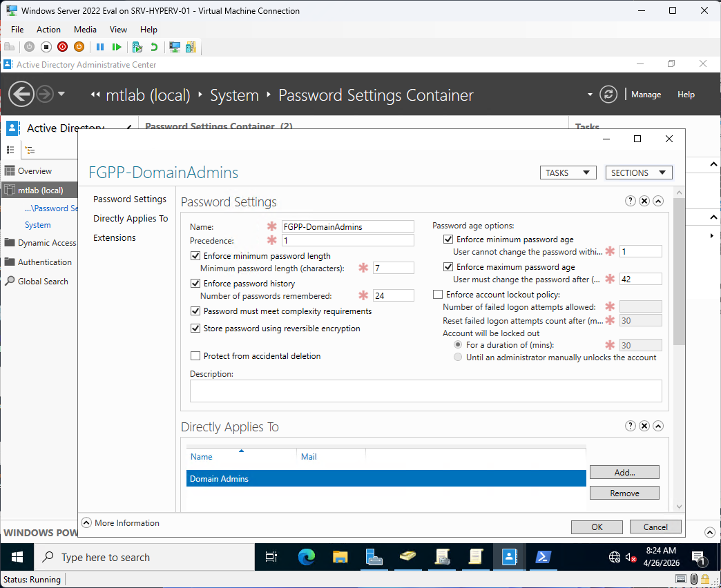Open the TASKS dropdown
721x588 pixels.
point(568,173)
